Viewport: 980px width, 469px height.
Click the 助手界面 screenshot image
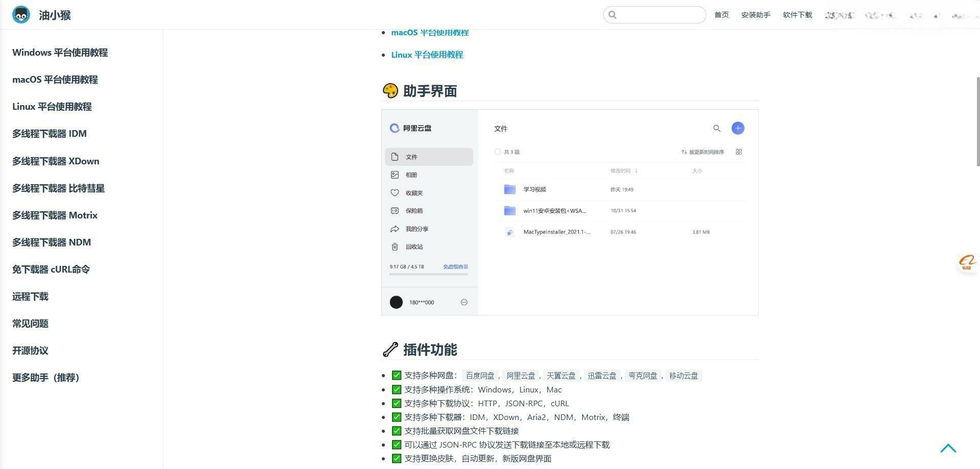(570, 212)
